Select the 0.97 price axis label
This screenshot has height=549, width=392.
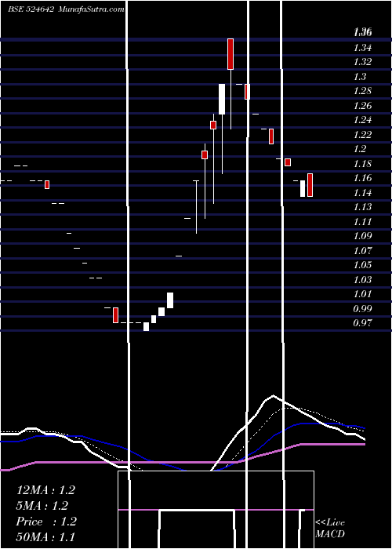pos(362,323)
